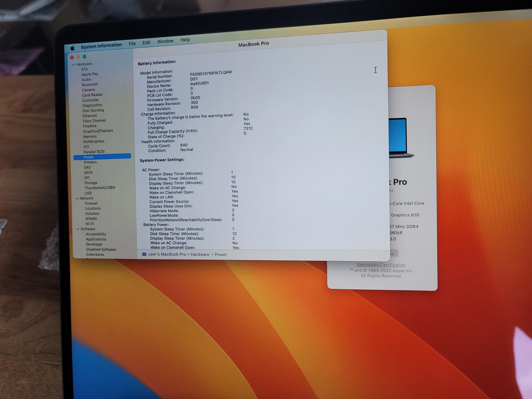Screen dimensions: 532x399
Task: Open the Window menu
Action: coord(166,41)
